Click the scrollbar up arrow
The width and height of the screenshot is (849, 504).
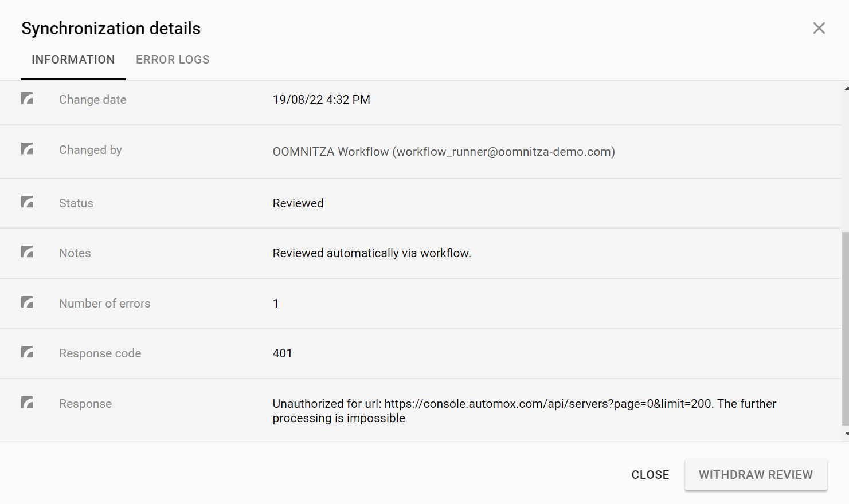(x=846, y=88)
